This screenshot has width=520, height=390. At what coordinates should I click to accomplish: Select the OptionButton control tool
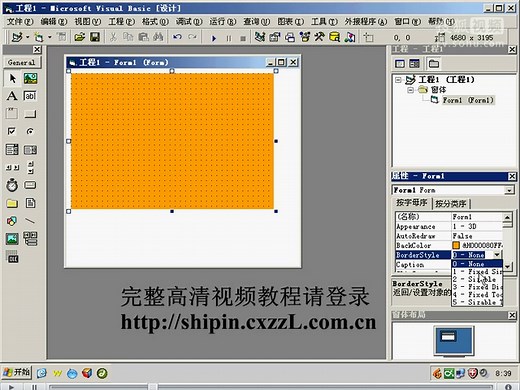click(30, 131)
